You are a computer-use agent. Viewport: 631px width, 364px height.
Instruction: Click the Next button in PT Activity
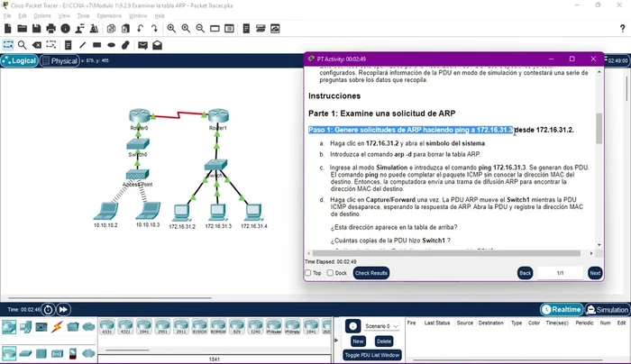pos(595,273)
